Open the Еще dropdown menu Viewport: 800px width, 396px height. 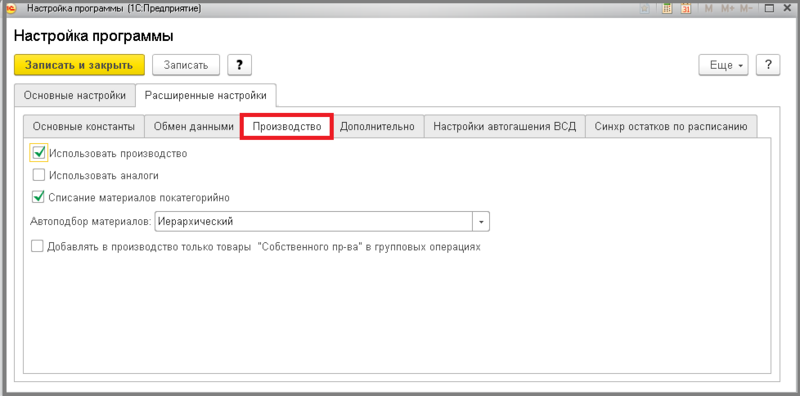[x=723, y=65]
